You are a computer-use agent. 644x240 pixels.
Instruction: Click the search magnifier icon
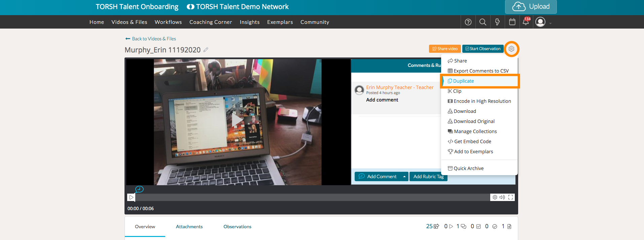[482, 22]
